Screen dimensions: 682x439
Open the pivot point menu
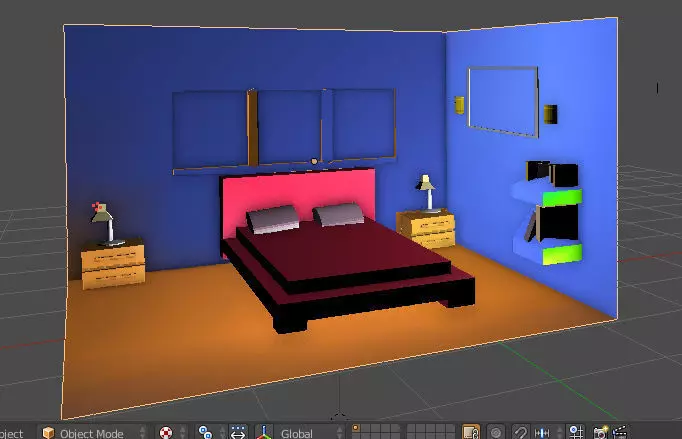[210, 433]
